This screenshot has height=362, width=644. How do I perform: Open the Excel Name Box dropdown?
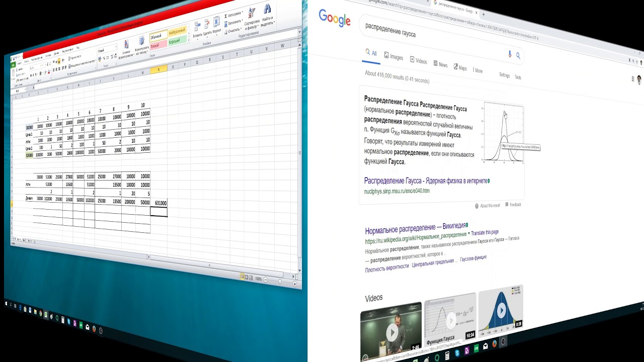click(x=25, y=89)
